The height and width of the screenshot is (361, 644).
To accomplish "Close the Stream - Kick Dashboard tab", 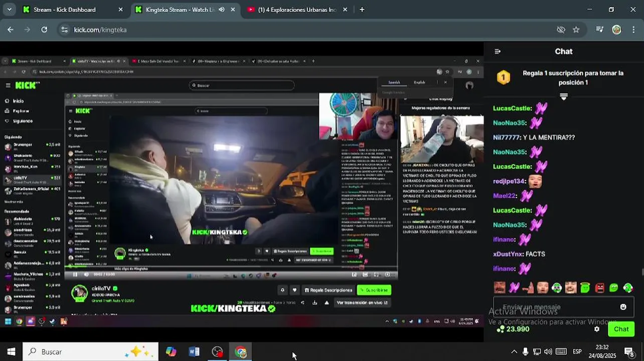I will (120, 10).
